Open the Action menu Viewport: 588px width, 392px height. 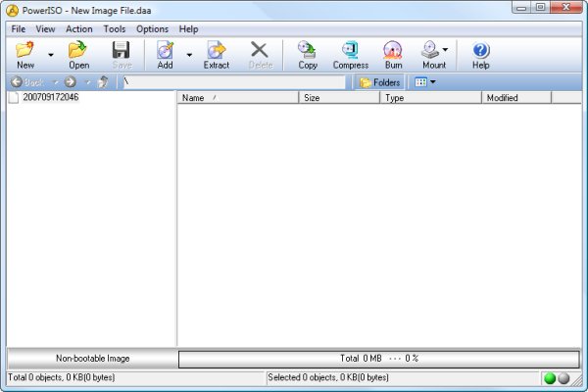[79, 28]
